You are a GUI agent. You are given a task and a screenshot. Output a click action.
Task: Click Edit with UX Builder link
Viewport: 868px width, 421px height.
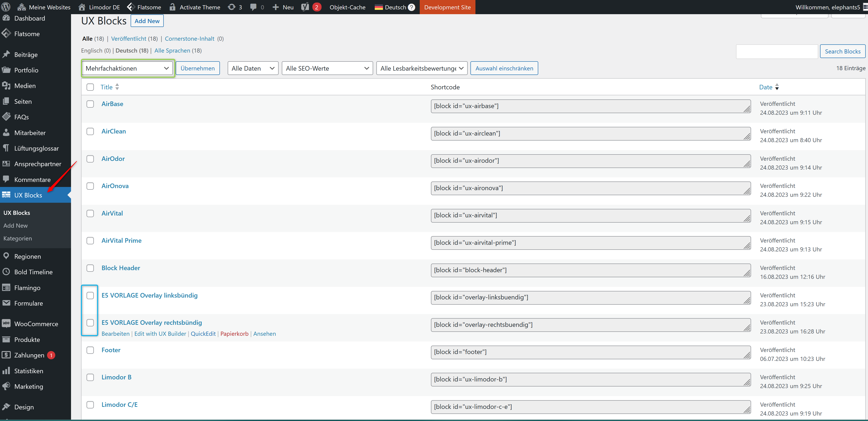pyautogui.click(x=160, y=334)
